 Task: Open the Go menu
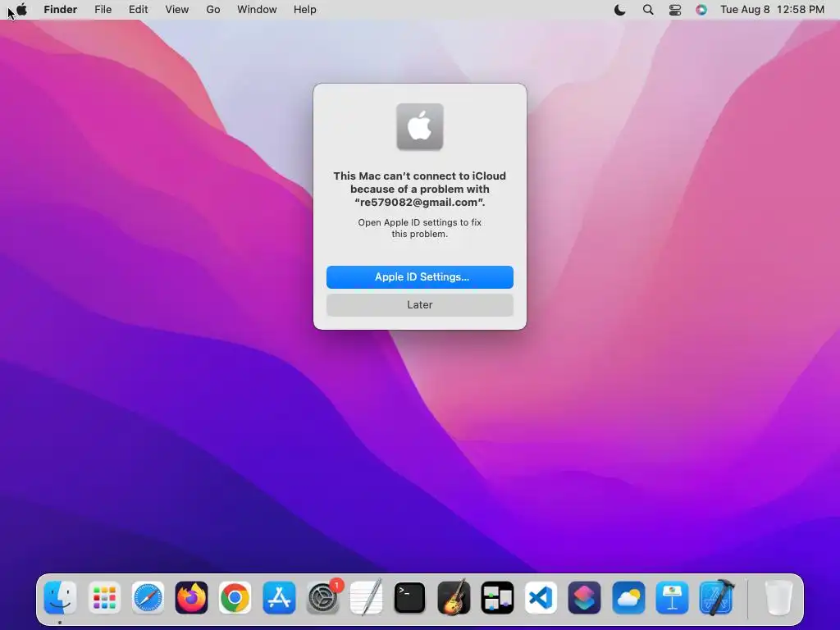click(x=213, y=10)
